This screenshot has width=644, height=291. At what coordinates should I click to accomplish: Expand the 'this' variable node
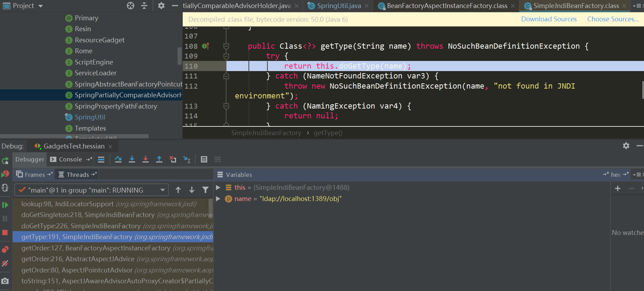(x=218, y=188)
